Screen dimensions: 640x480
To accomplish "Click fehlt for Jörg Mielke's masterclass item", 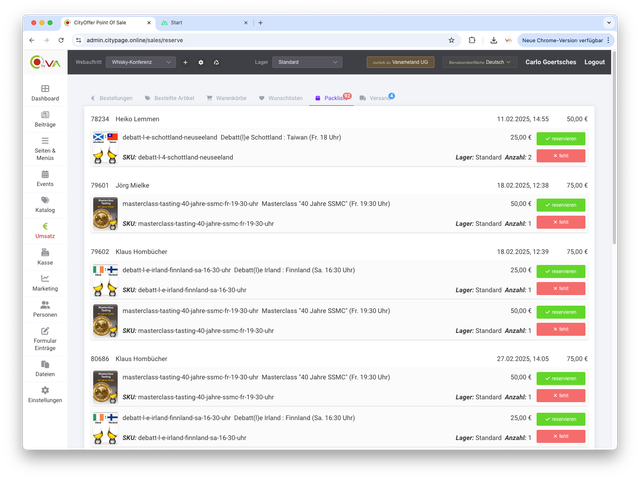I will (x=560, y=222).
